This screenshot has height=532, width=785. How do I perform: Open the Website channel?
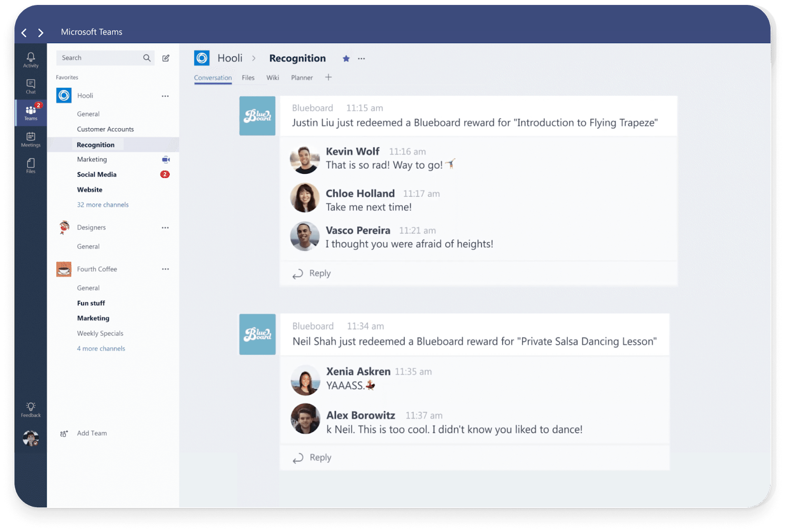click(90, 189)
